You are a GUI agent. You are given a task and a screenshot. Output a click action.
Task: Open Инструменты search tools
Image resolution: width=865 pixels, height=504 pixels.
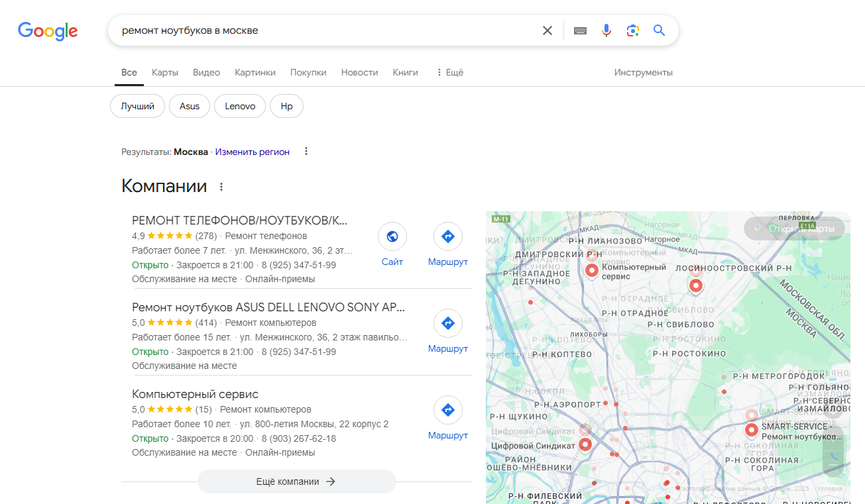(643, 72)
